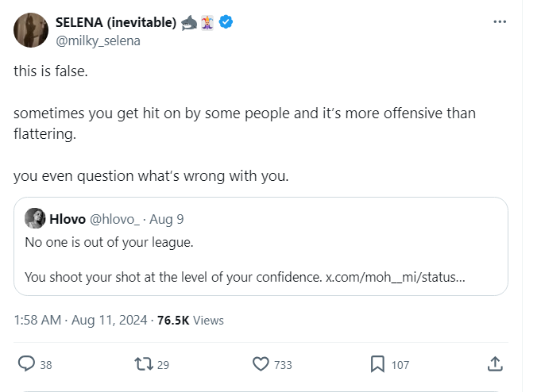The width and height of the screenshot is (541, 392).
Task: Bookmark this post
Action: 377,364
